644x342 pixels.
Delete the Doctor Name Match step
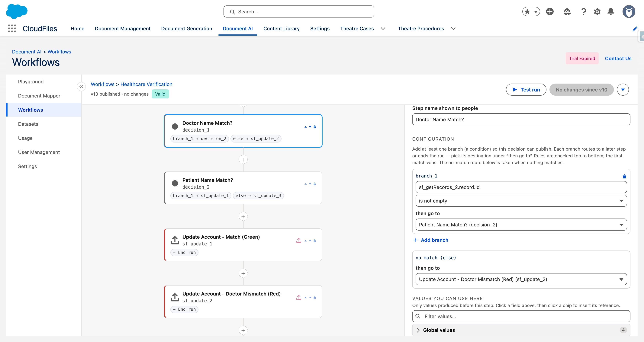[314, 127]
